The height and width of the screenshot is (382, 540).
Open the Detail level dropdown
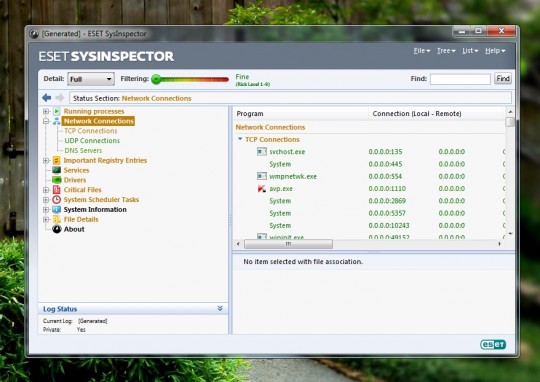pos(91,79)
